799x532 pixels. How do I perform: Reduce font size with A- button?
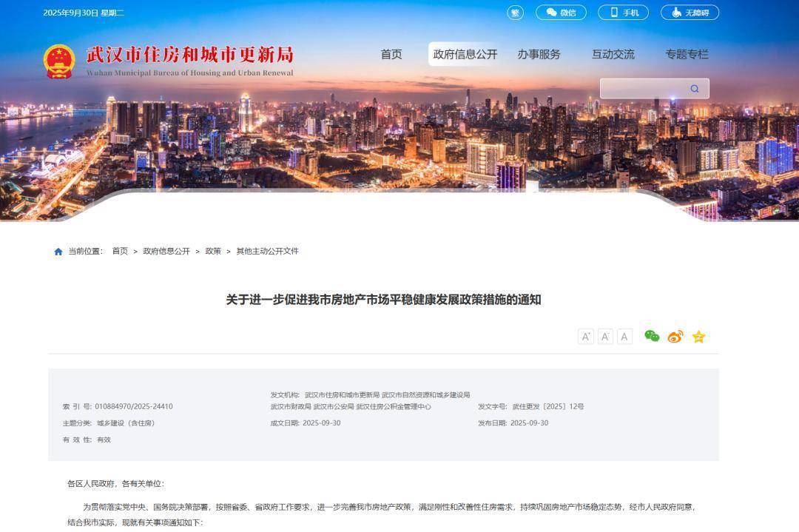tap(605, 336)
